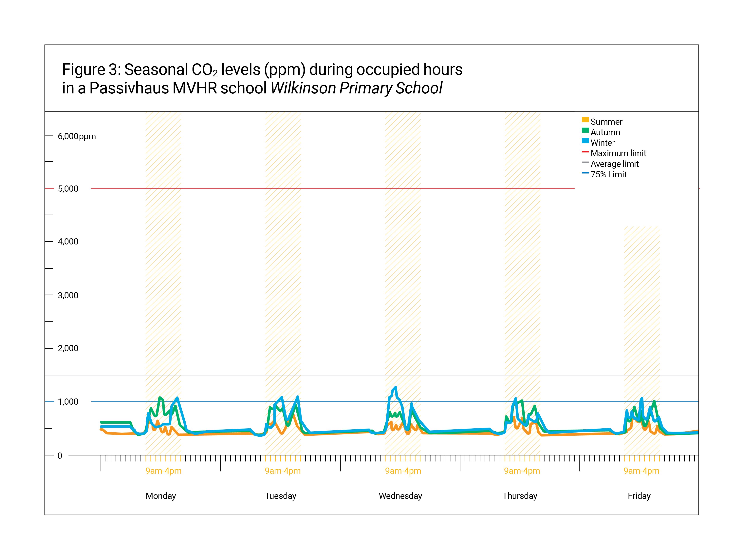Click the blue Winter legend swatch
The image size is (742, 560).
585,141
